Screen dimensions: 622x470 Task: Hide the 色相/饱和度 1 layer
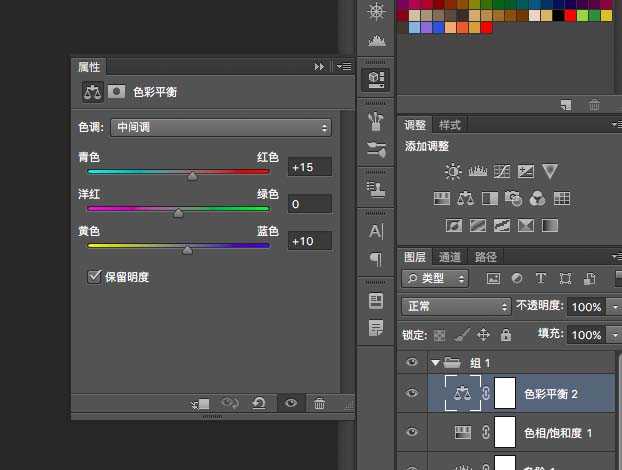click(x=411, y=432)
